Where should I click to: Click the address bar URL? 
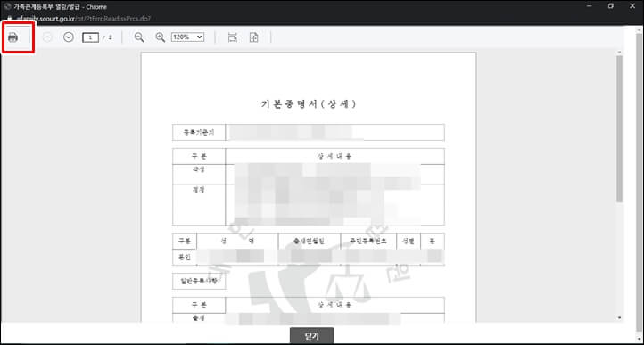pos(84,19)
